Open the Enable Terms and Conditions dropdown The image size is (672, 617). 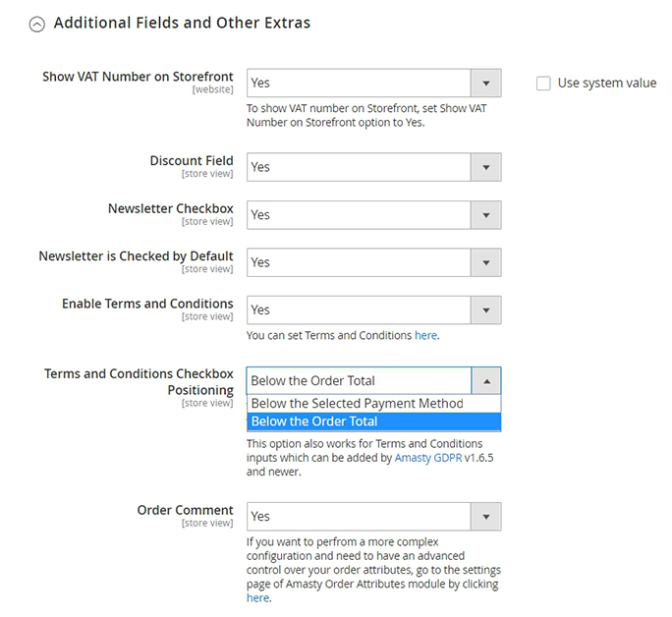click(359, 309)
